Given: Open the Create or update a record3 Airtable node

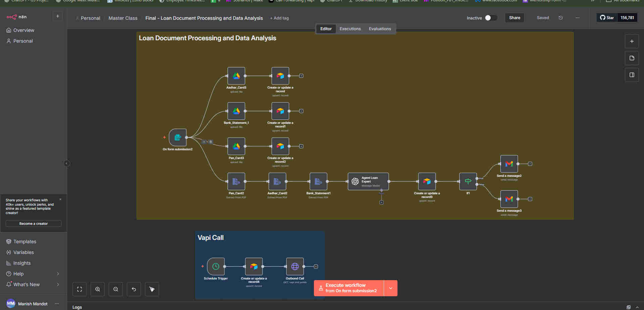Looking at the screenshot, I should pyautogui.click(x=427, y=182).
